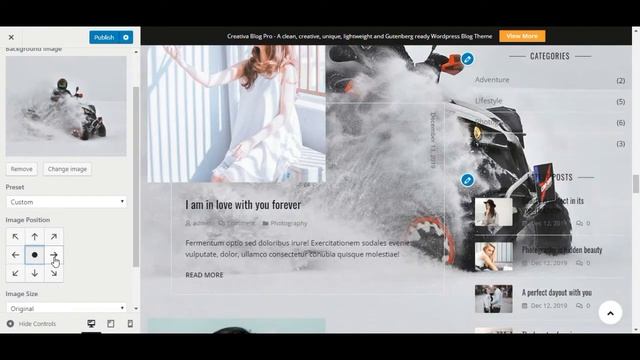
Task: Set image position to top left arrow
Action: pyautogui.click(x=16, y=237)
